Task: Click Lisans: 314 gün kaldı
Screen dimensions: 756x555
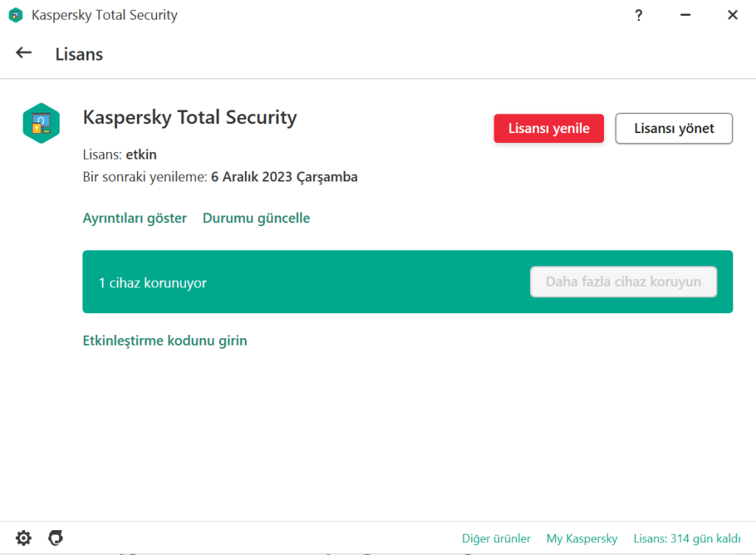Action: click(x=686, y=538)
